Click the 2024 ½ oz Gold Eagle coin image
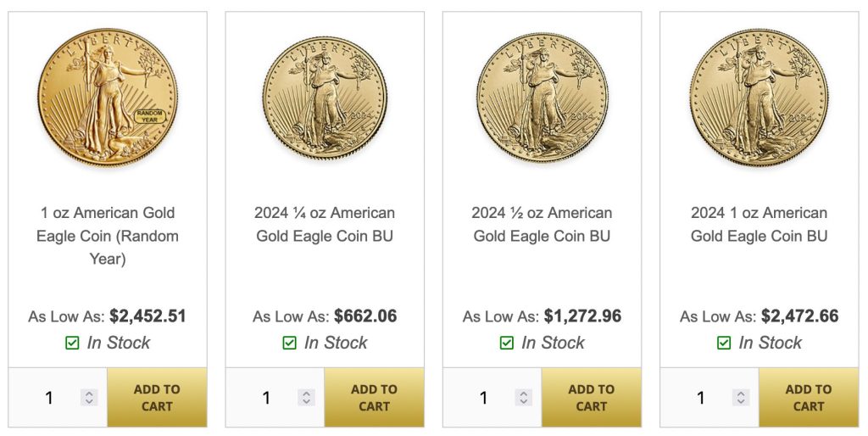868x436 pixels. tap(542, 97)
